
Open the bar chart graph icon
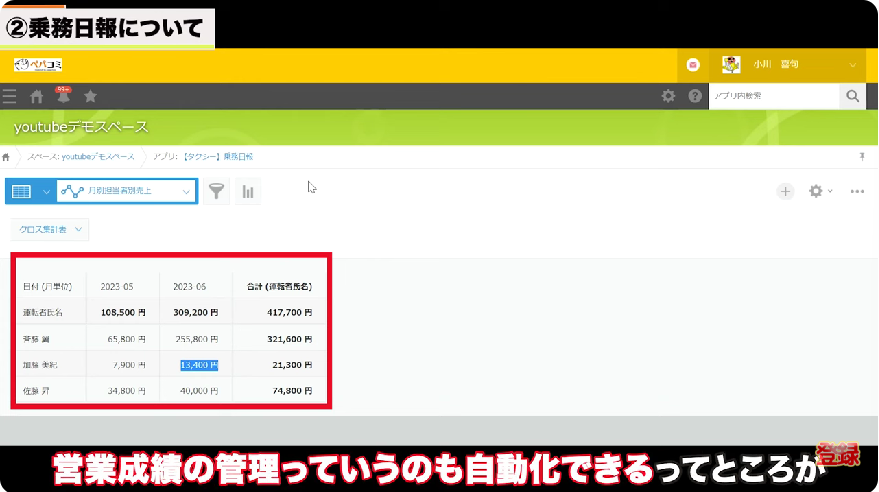(247, 191)
